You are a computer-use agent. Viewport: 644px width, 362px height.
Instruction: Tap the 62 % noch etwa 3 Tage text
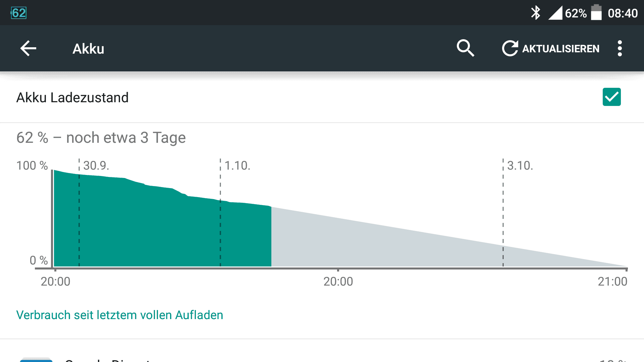click(x=101, y=138)
